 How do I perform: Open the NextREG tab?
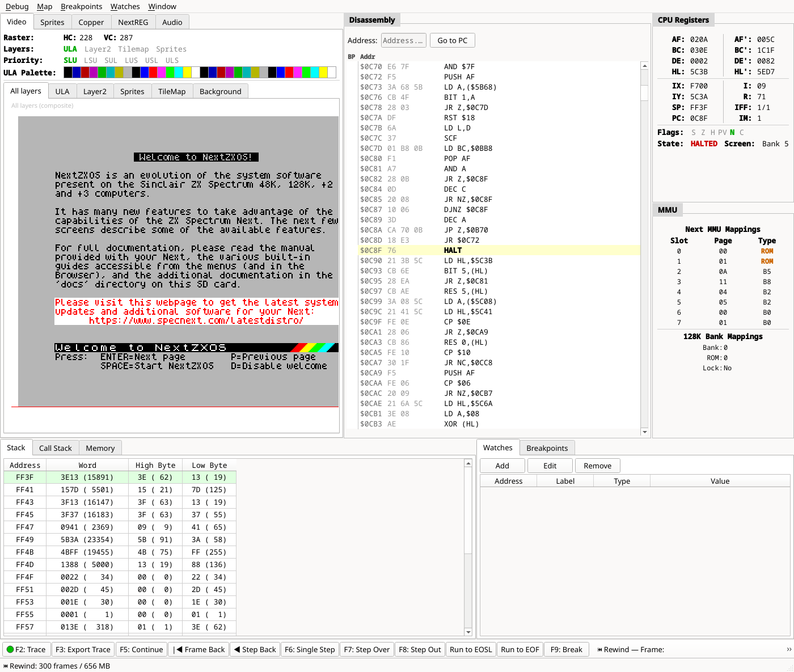tap(133, 22)
